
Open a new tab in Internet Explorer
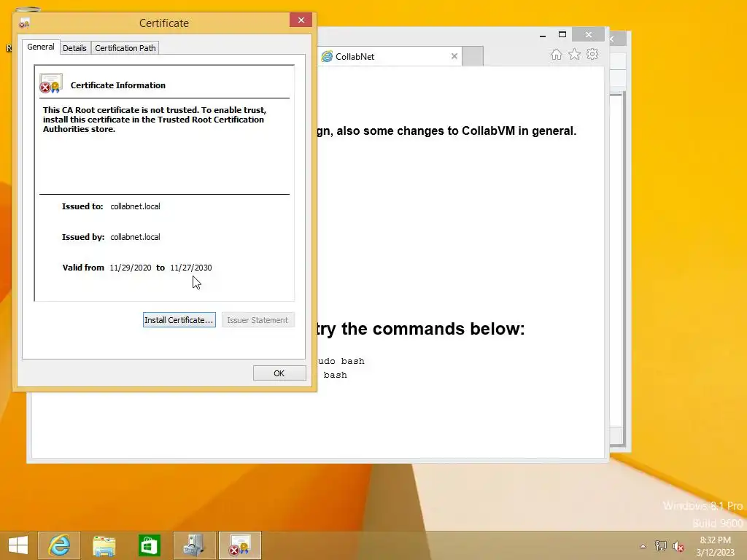(x=473, y=57)
